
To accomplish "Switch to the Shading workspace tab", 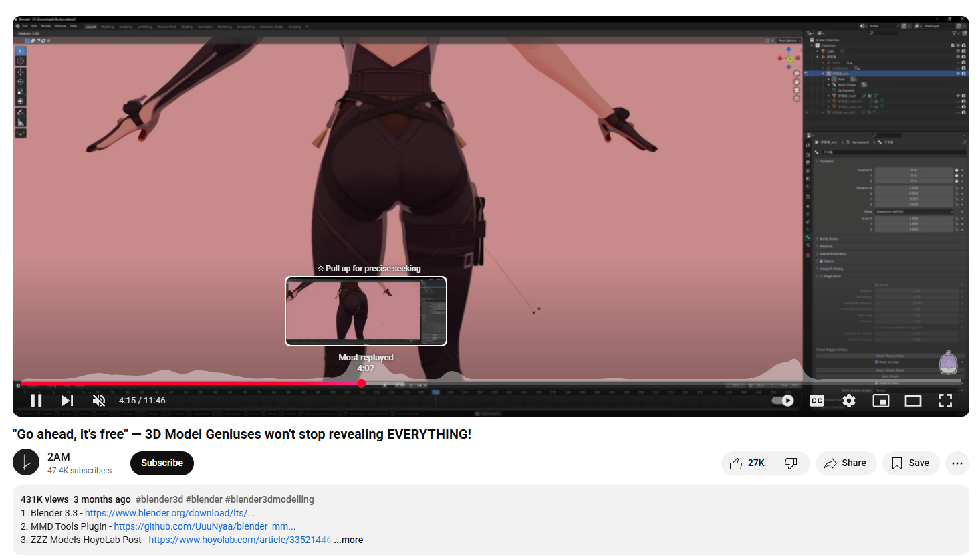I will 187,27.
